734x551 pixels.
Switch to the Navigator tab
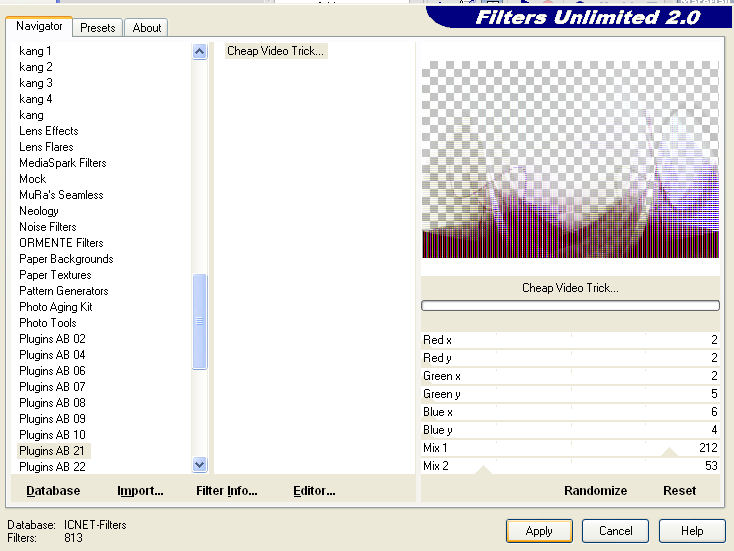(39, 26)
